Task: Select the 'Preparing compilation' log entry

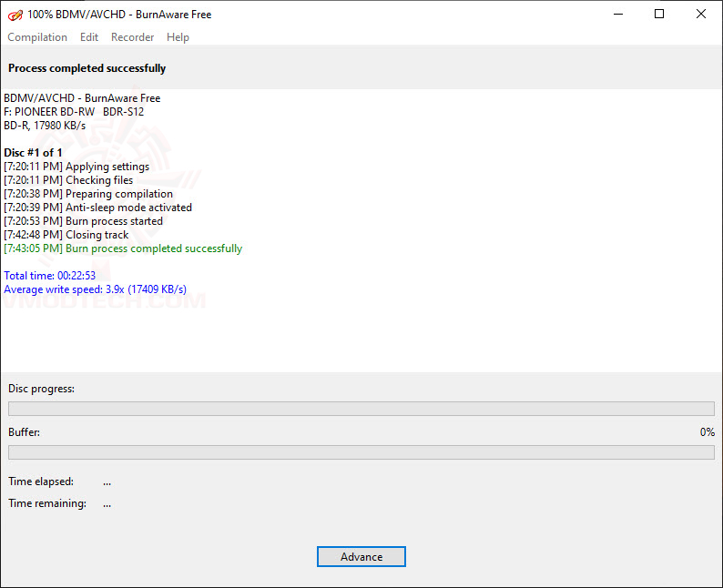Action: [88, 194]
